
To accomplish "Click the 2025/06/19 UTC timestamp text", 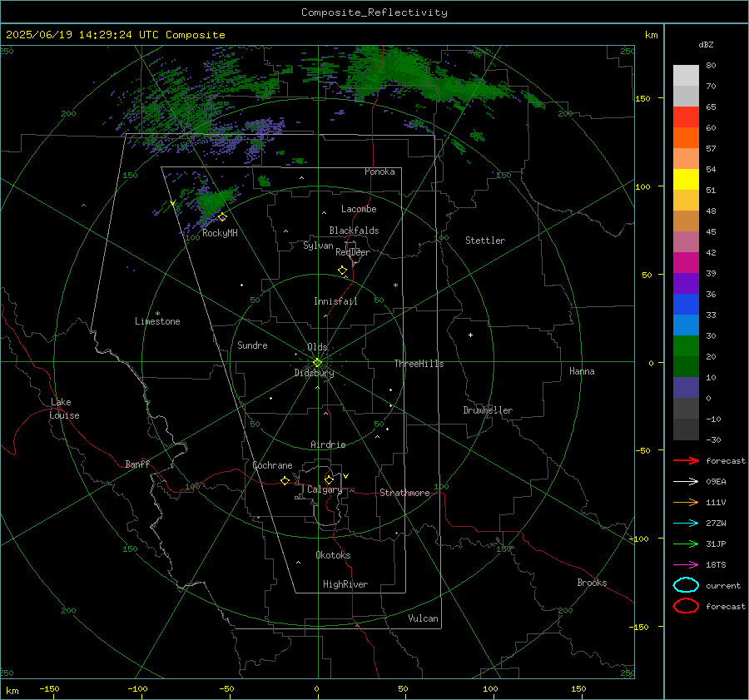I will [115, 35].
